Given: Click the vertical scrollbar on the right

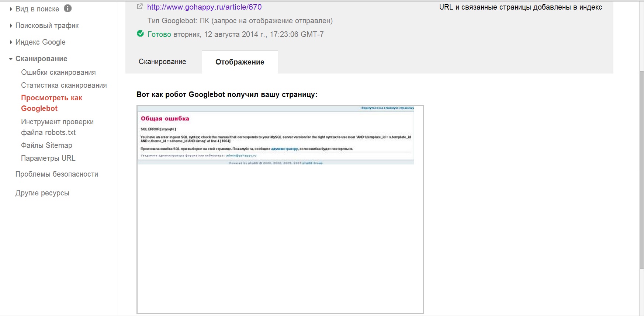Looking at the screenshot, I should coord(641,169).
